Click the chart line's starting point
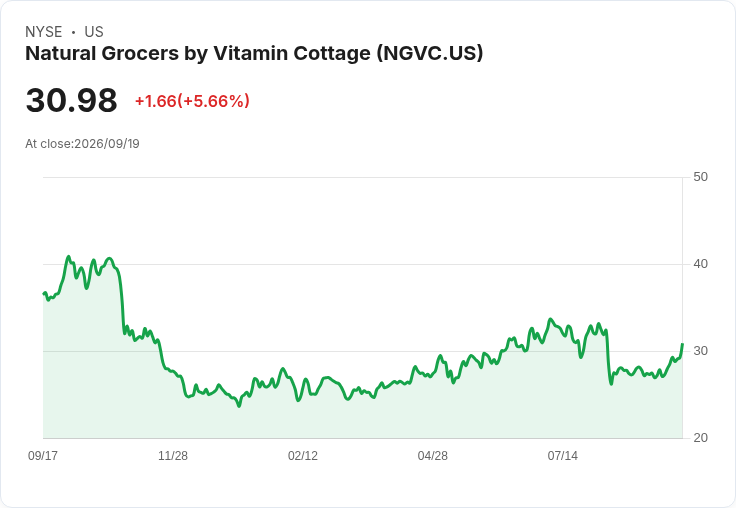The height and width of the screenshot is (508, 736). (x=44, y=294)
